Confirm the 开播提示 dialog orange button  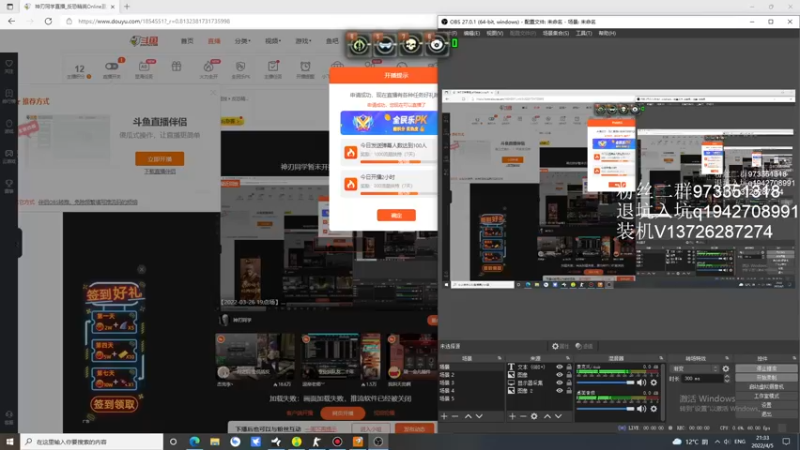(x=396, y=215)
